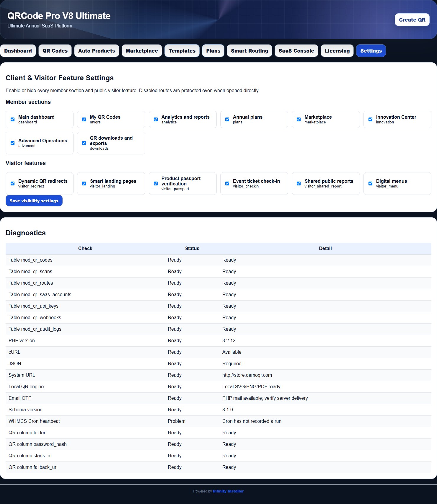Toggle the Smart landing pages checkbox

pyautogui.click(x=84, y=183)
